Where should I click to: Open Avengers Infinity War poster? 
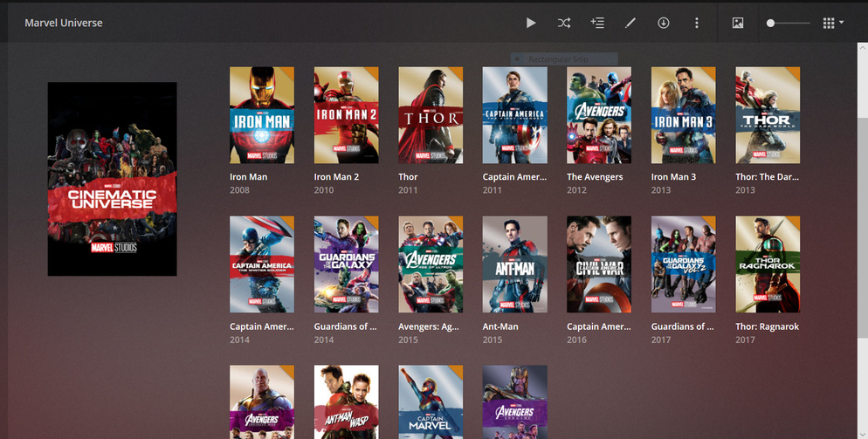(262, 402)
